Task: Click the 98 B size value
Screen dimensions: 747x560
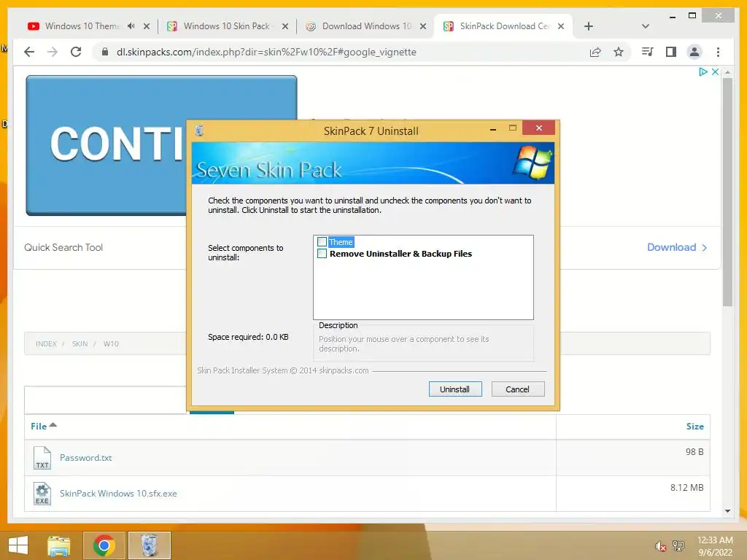Action: tap(694, 451)
